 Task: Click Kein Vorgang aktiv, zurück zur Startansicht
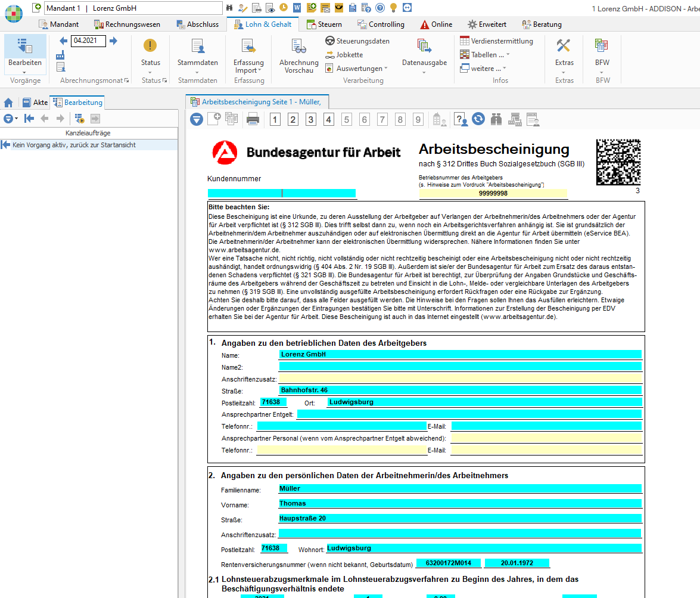click(74, 145)
